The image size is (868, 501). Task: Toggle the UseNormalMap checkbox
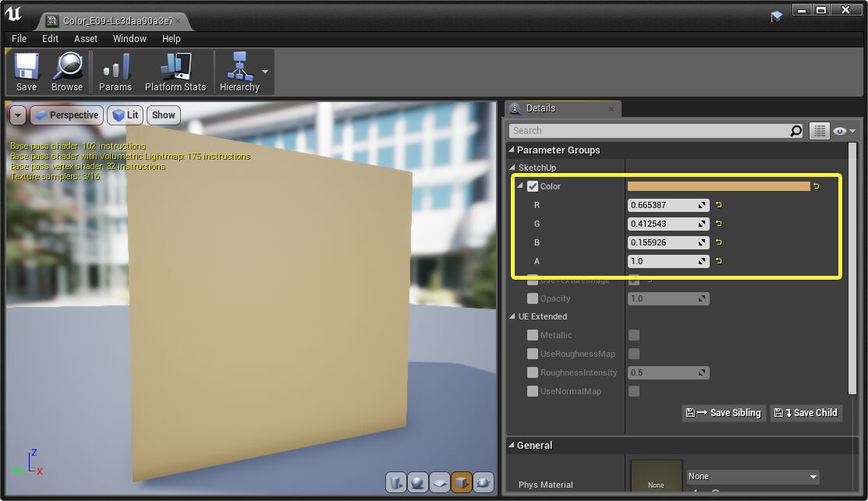[533, 391]
